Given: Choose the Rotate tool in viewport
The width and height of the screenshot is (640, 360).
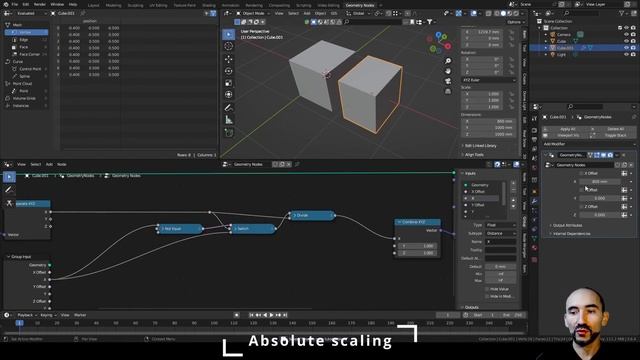Looking at the screenshot, I should [x=229, y=71].
